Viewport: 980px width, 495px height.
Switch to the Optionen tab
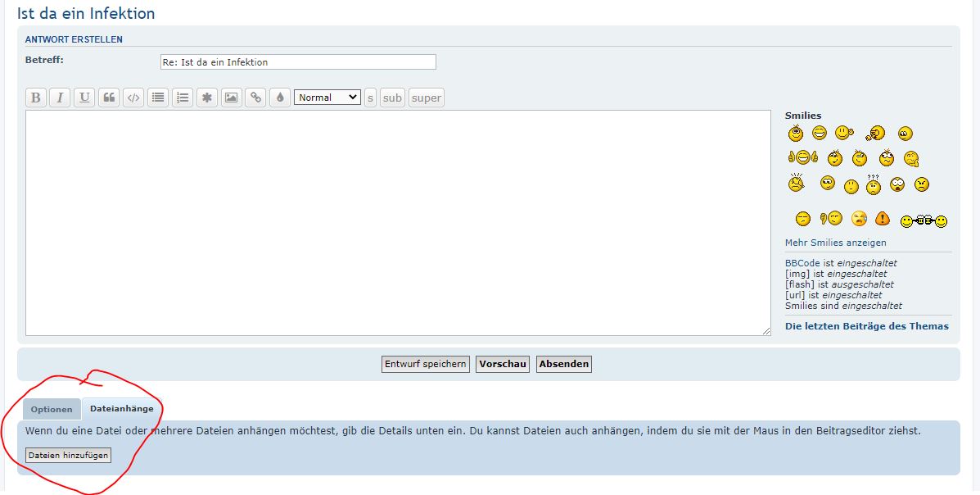[x=52, y=409]
